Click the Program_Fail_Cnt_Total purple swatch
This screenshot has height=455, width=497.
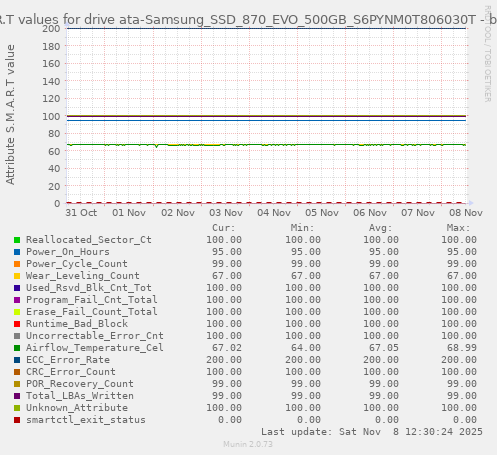(x=17, y=300)
